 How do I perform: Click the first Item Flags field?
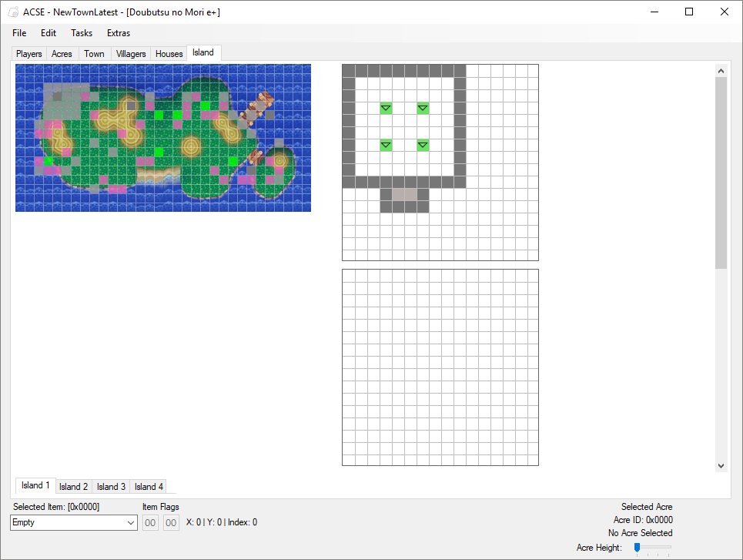click(150, 522)
